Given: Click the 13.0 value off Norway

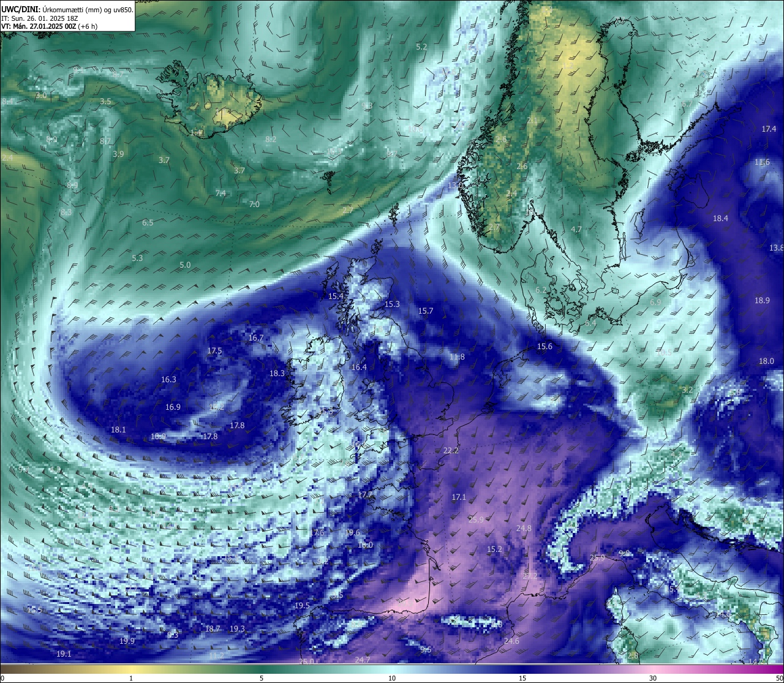Looking at the screenshot, I should 455,185.
